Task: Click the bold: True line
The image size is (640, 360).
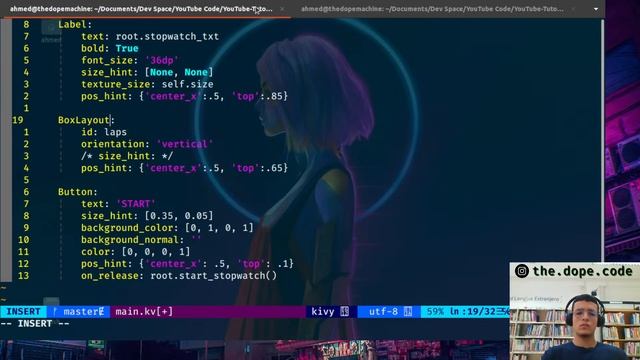Action: pyautogui.click(x=109, y=48)
